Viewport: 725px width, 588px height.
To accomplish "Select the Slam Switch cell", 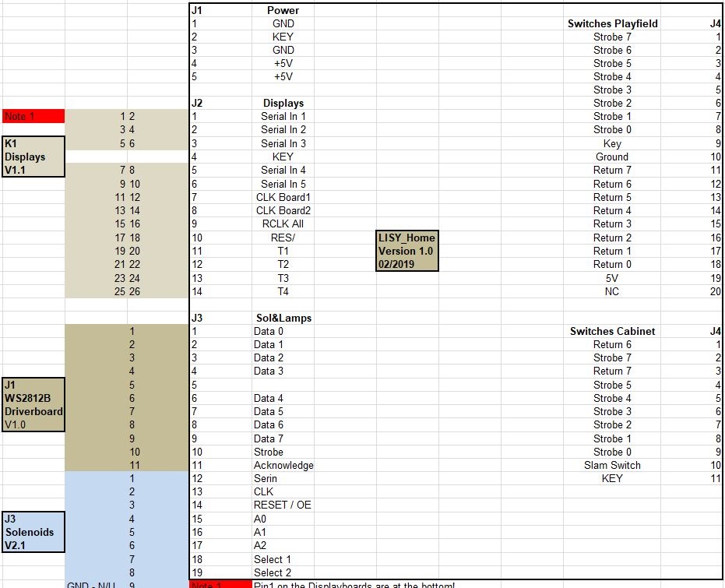I will tap(612, 466).
